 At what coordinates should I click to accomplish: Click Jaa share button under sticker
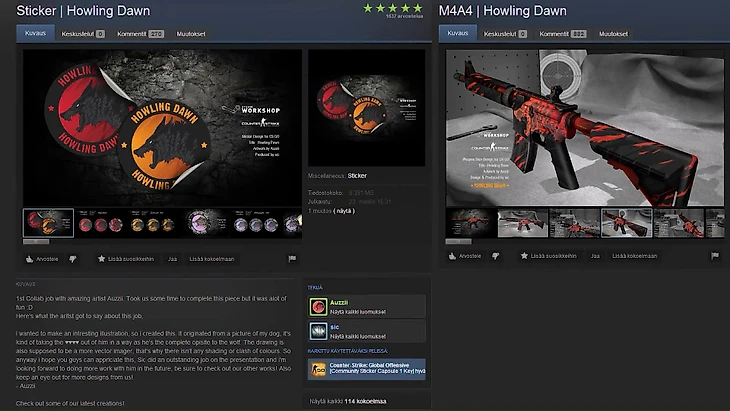(x=172, y=259)
